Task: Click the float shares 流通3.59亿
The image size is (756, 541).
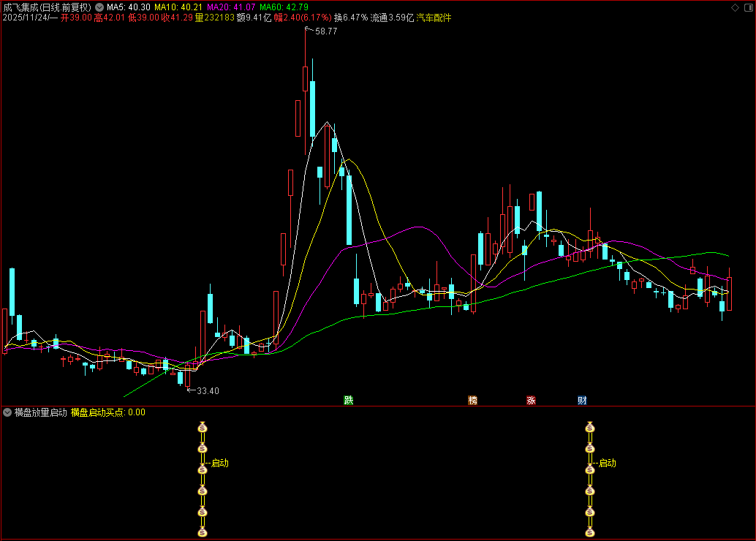Action: [392, 18]
